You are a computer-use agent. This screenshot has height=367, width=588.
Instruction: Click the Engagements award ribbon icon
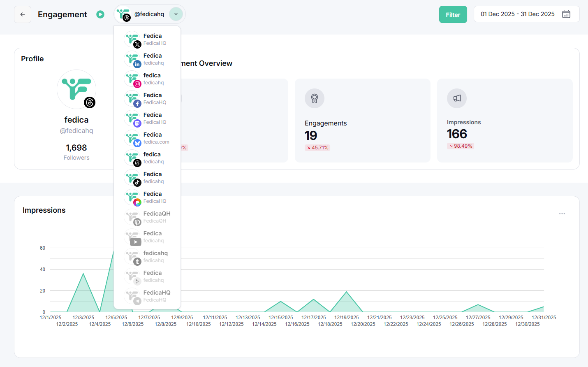coord(315,98)
